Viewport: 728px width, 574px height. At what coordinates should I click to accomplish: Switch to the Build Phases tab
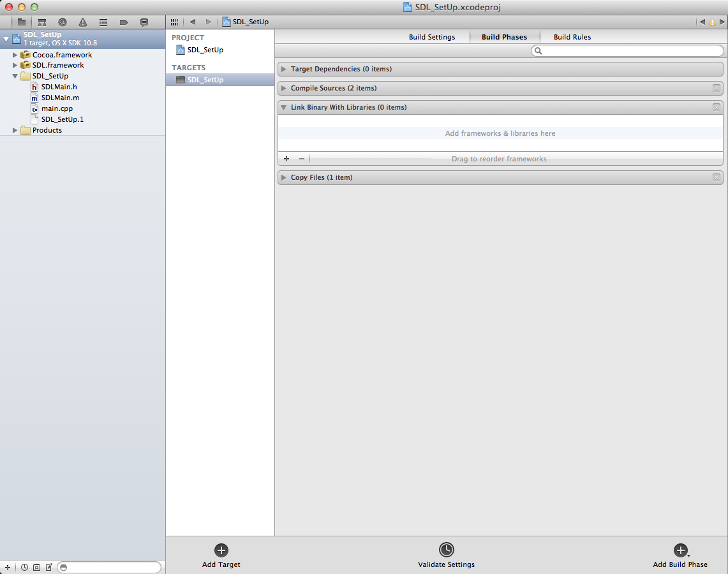coord(504,37)
